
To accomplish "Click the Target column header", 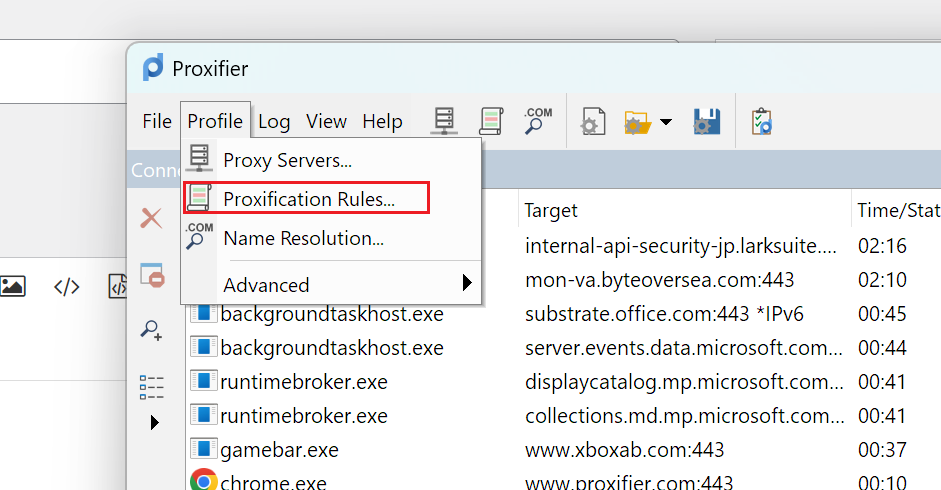I will click(x=684, y=210).
